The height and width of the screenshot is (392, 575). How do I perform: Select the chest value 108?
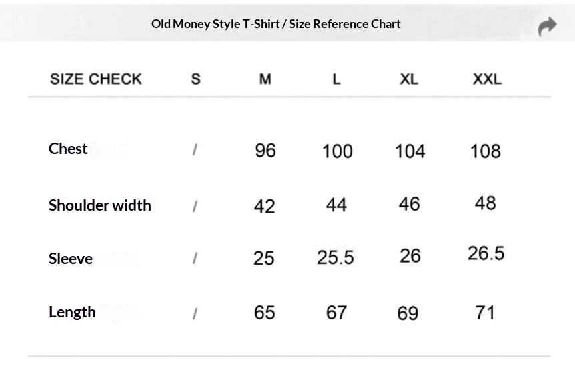pyautogui.click(x=486, y=151)
